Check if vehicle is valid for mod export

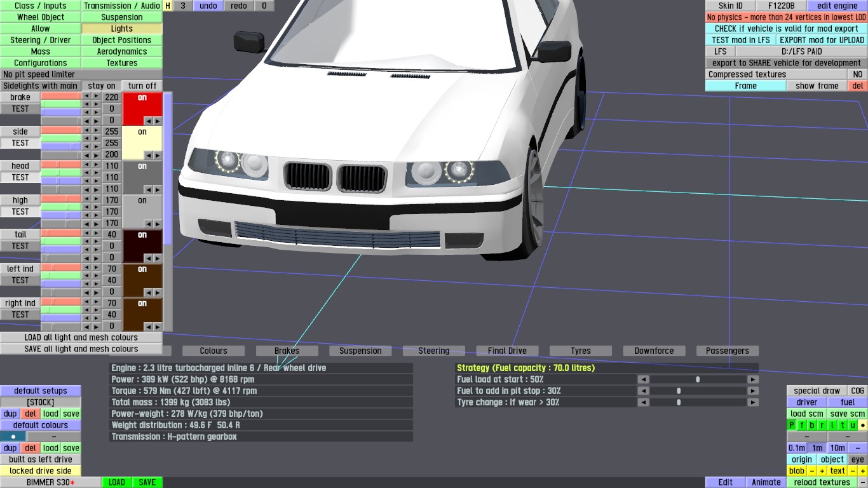pos(787,29)
